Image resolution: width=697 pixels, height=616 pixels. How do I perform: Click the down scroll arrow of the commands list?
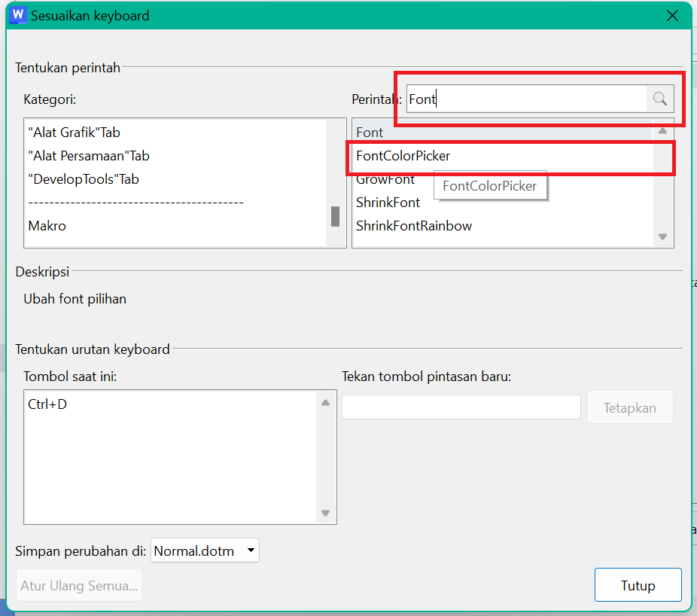662,236
